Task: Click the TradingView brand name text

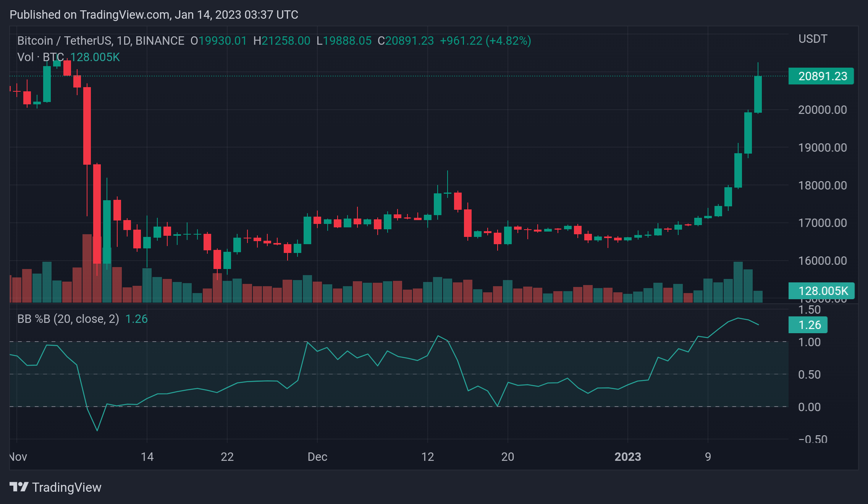Action: pyautogui.click(x=67, y=487)
